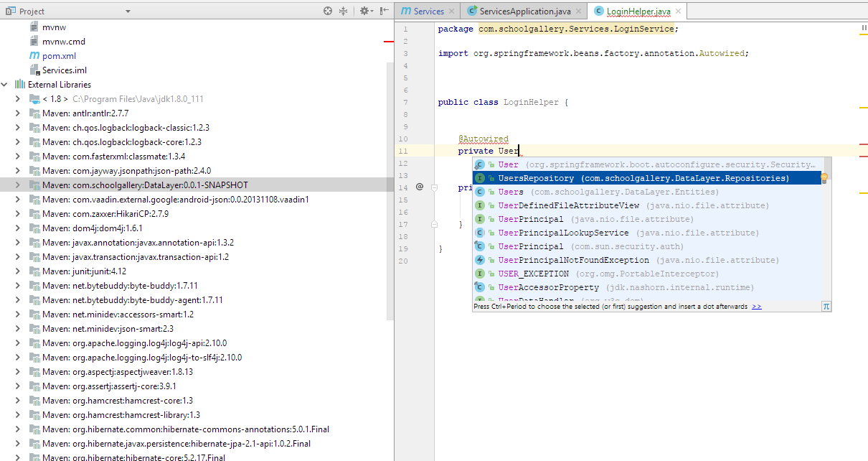Click the pi icon in completion popup
The height and width of the screenshot is (461, 868).
click(826, 306)
